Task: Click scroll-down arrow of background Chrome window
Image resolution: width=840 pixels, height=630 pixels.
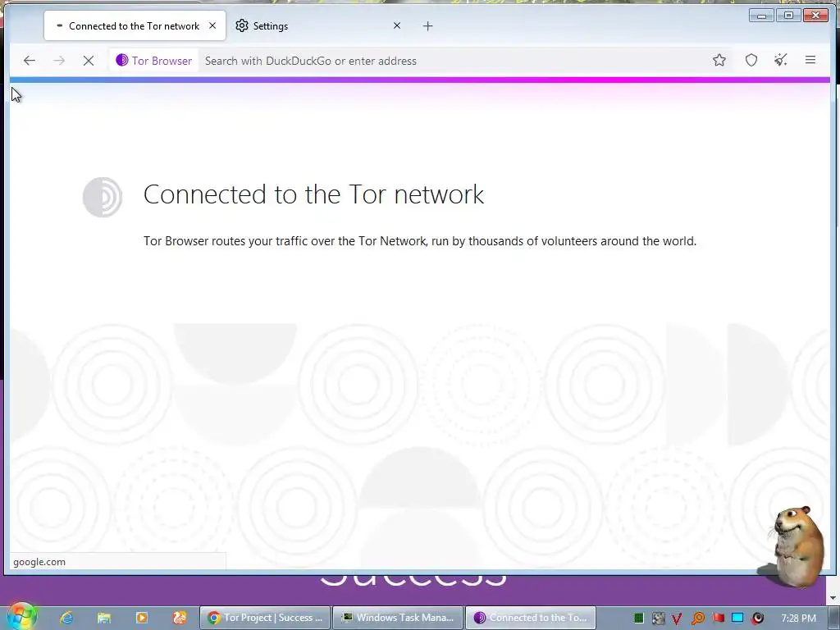Action: click(x=833, y=598)
